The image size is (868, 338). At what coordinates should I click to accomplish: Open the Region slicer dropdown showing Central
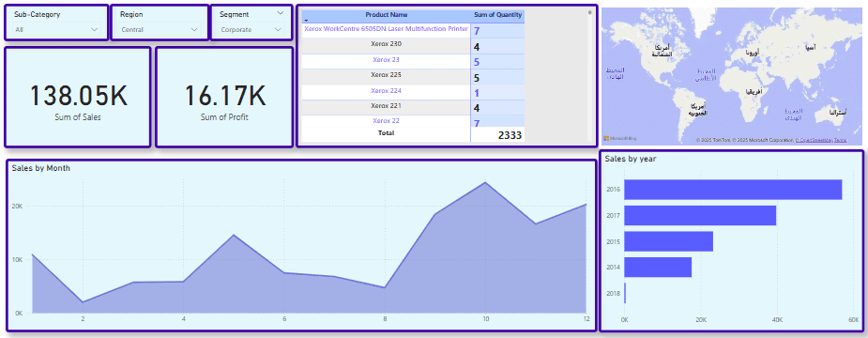[x=160, y=29]
